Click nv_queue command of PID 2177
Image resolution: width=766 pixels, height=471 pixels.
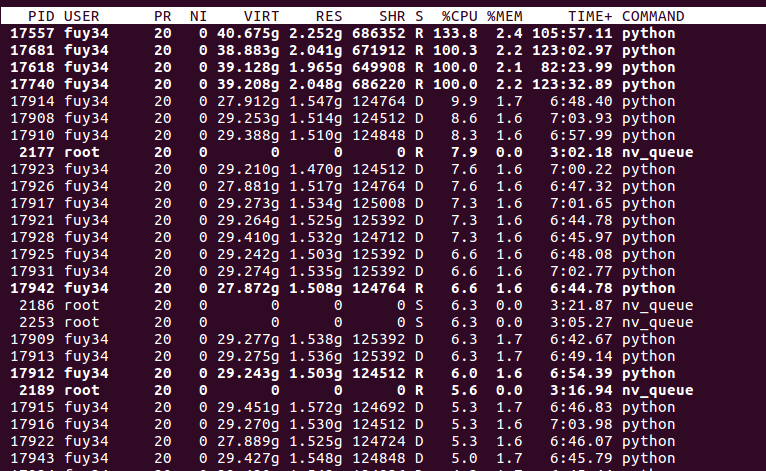click(x=657, y=152)
